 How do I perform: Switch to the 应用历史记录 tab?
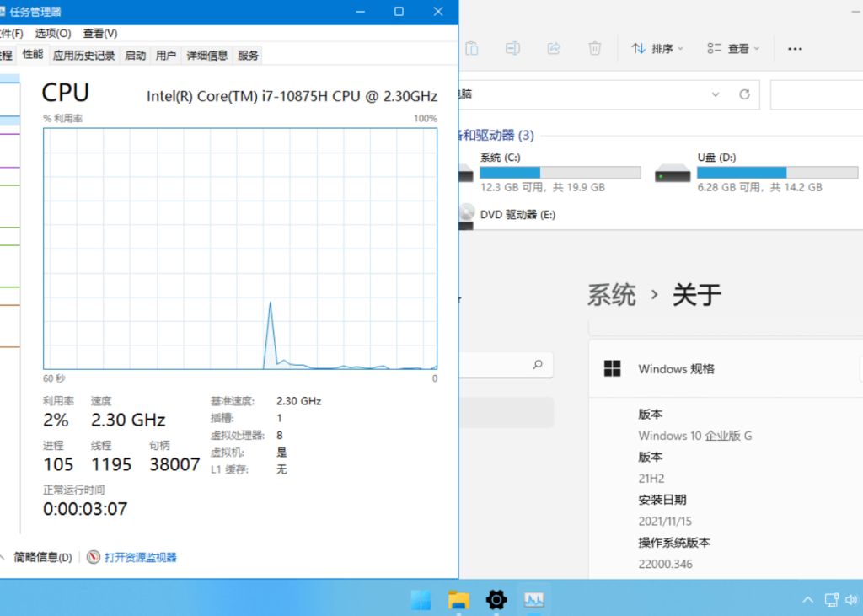click(x=83, y=55)
